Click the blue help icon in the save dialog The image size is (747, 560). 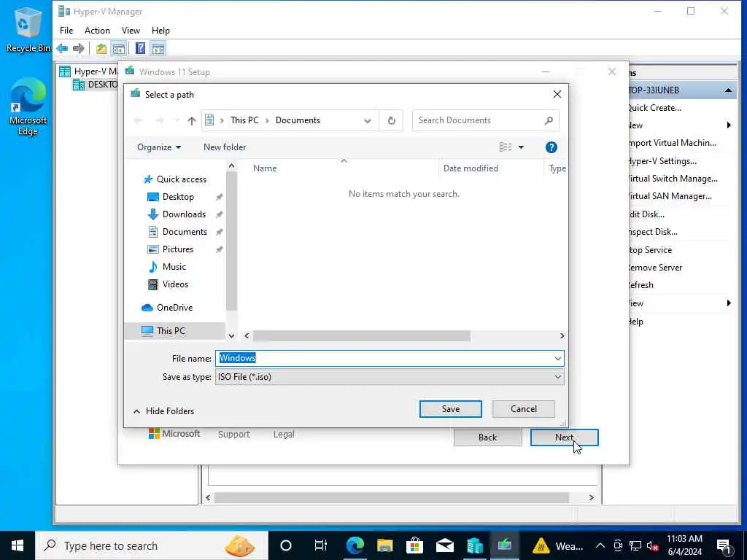click(551, 147)
